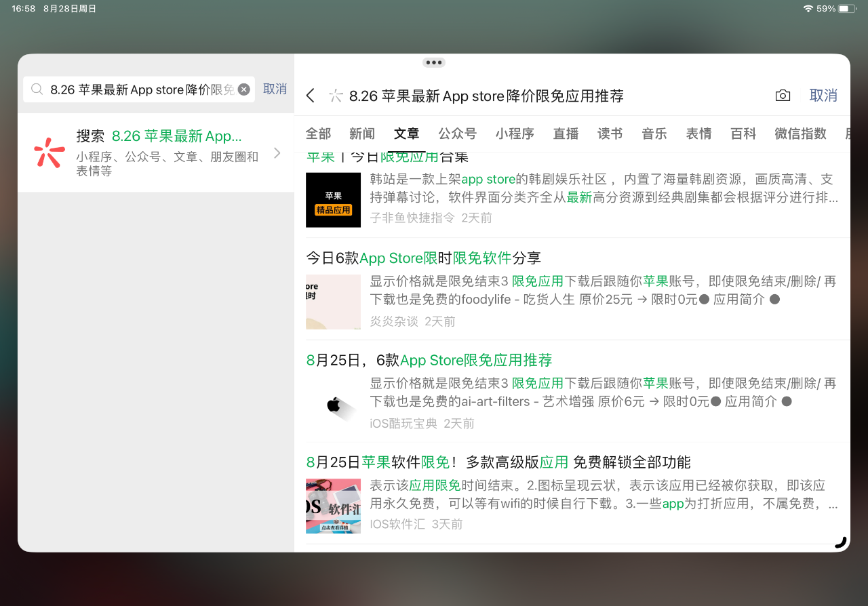Select the 文章 tab

click(407, 134)
